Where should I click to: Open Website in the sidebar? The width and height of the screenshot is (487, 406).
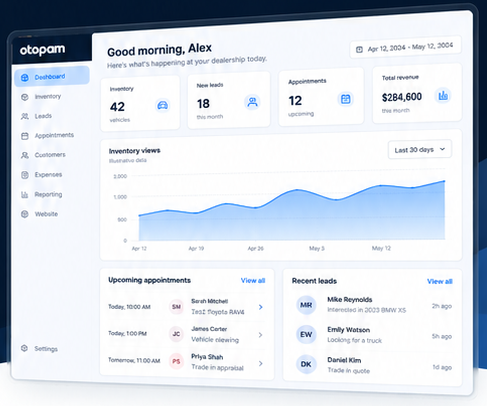click(x=46, y=214)
